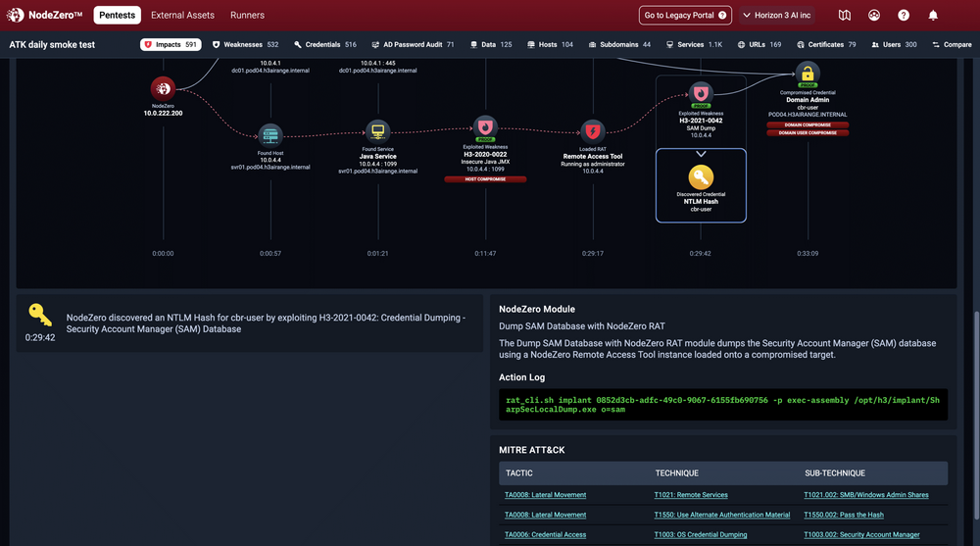Select the Domain Admin padlock node
Viewport: 980px width, 546px height.
pos(808,74)
